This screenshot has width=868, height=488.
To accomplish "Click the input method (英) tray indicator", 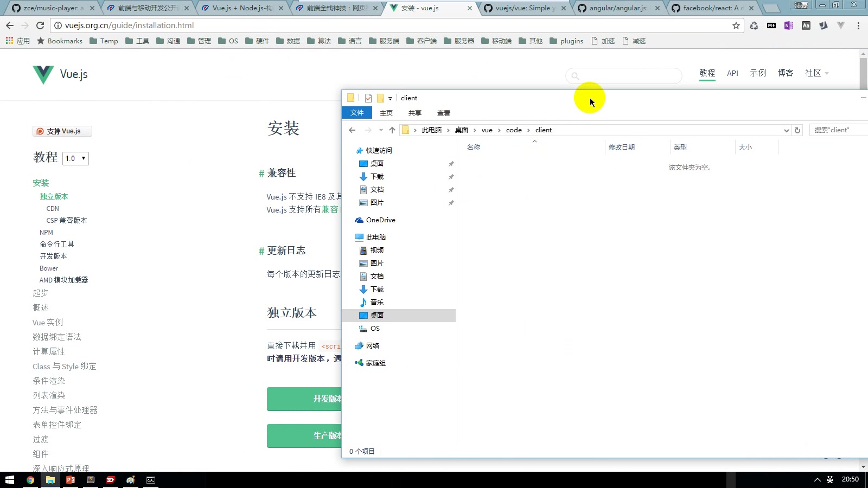I will point(830,480).
